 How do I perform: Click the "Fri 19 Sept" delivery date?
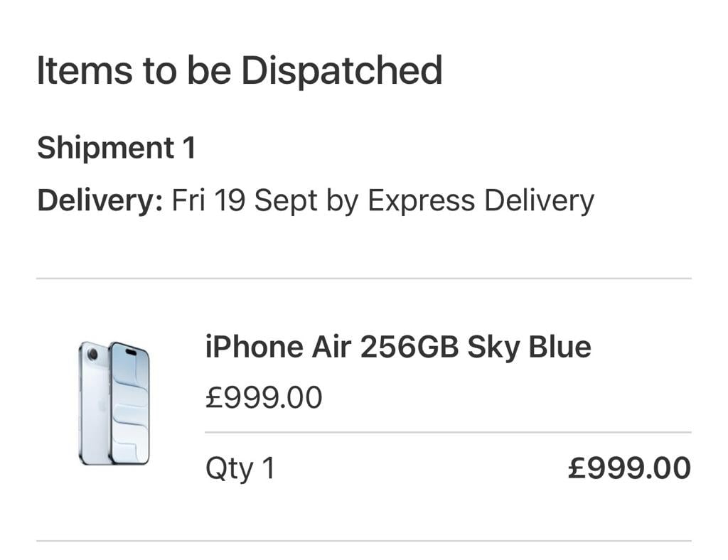pyautogui.click(x=245, y=200)
